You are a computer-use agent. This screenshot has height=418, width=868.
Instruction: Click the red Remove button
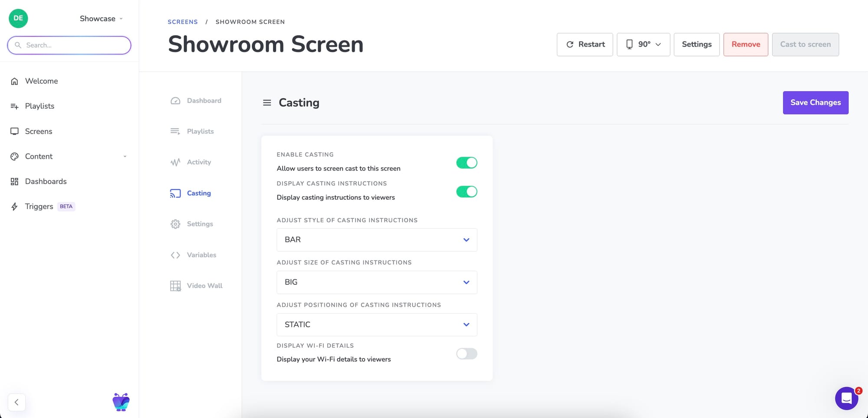pyautogui.click(x=745, y=44)
